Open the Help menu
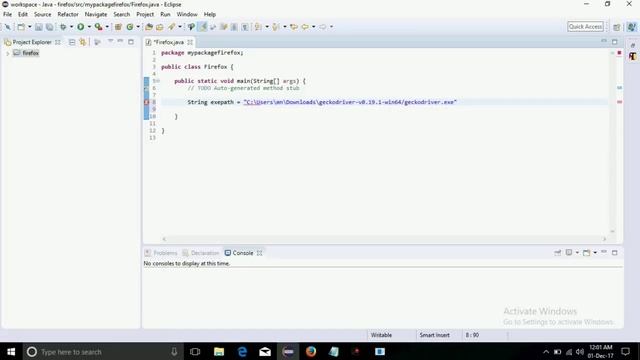 (x=209, y=14)
